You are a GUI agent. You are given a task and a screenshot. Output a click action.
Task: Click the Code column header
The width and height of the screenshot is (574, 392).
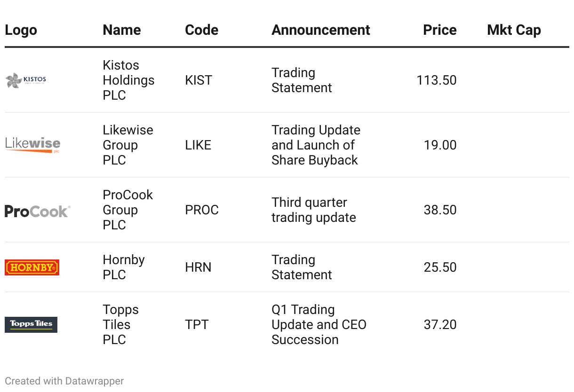(201, 30)
